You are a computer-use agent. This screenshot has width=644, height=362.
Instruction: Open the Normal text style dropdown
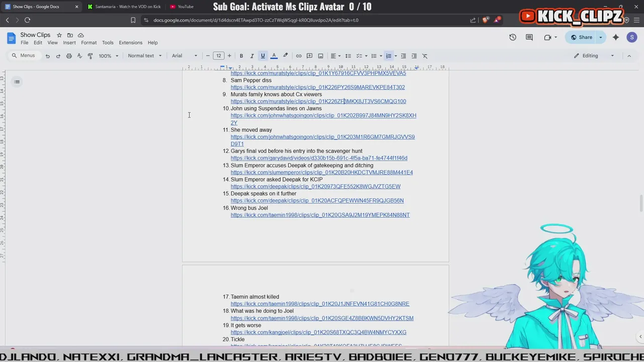click(145, 56)
